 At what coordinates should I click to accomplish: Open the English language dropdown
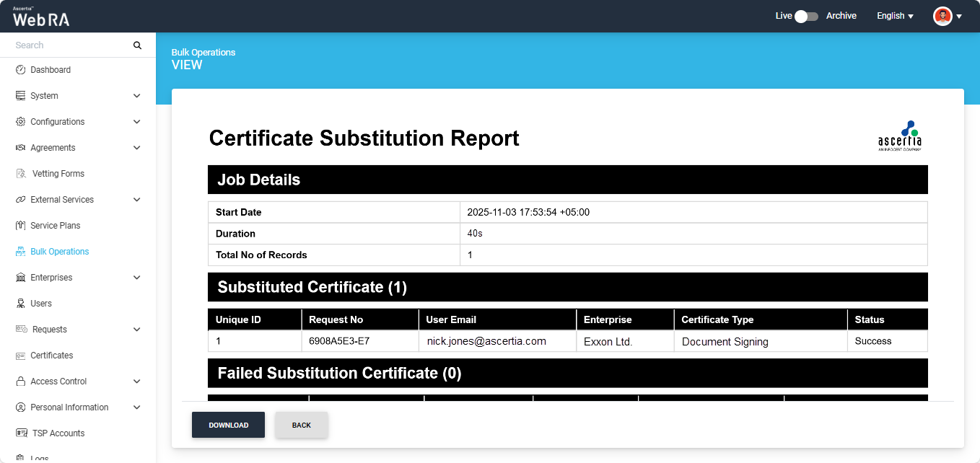[x=895, y=16]
